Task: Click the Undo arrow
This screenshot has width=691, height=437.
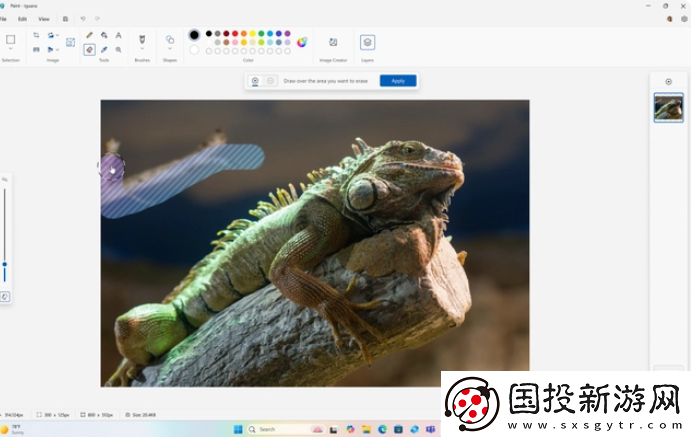Action: [x=83, y=19]
